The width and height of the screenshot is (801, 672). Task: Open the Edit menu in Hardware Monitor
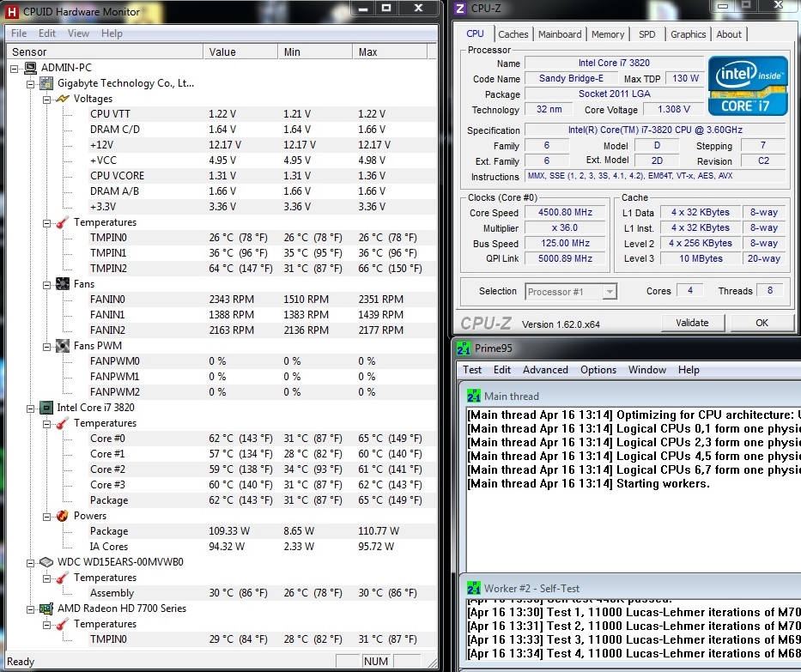tap(47, 33)
